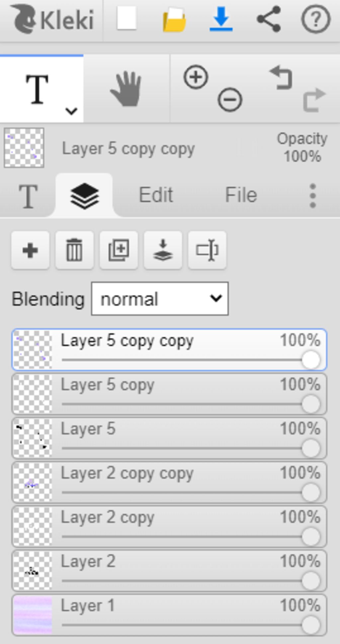The width and height of the screenshot is (340, 644).
Task: Open the import image folder icon
Action: [x=174, y=20]
